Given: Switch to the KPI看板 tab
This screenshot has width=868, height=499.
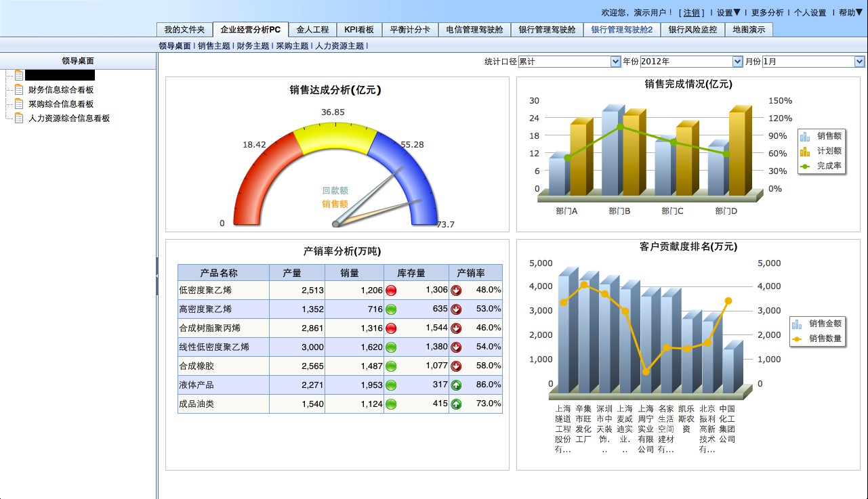Looking at the screenshot, I should pyautogui.click(x=359, y=30).
